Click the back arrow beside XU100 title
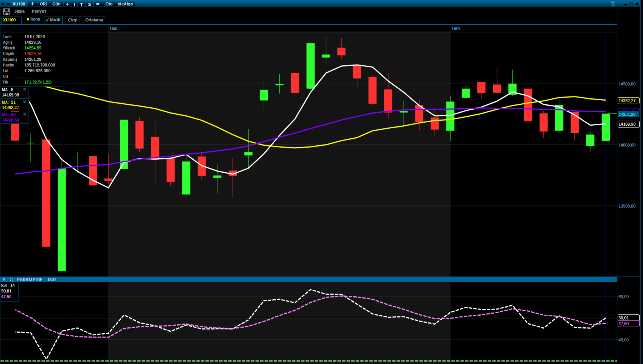 (8, 4)
